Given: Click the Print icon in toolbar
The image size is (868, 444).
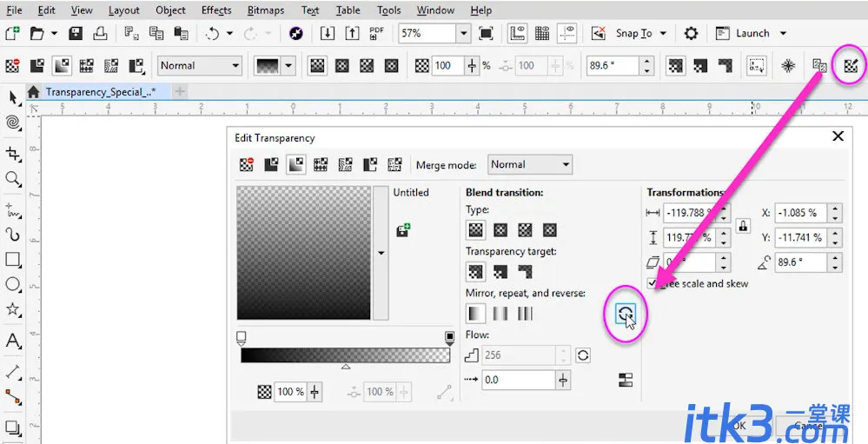Looking at the screenshot, I should pos(100,33).
